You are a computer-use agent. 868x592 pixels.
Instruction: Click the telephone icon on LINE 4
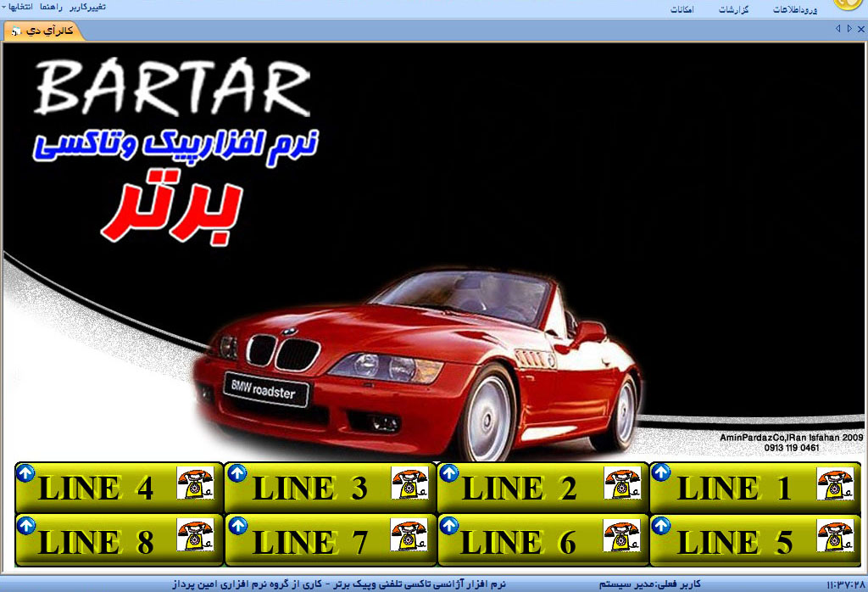click(x=196, y=483)
